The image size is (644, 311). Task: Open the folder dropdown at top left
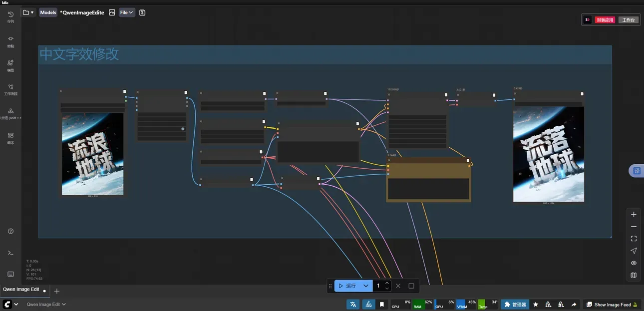[28, 12]
